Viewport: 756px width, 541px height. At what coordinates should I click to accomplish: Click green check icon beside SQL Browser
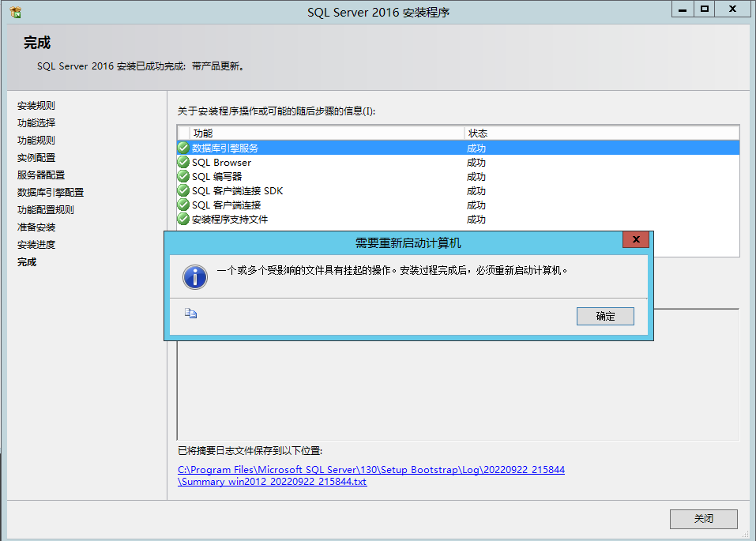click(x=183, y=162)
